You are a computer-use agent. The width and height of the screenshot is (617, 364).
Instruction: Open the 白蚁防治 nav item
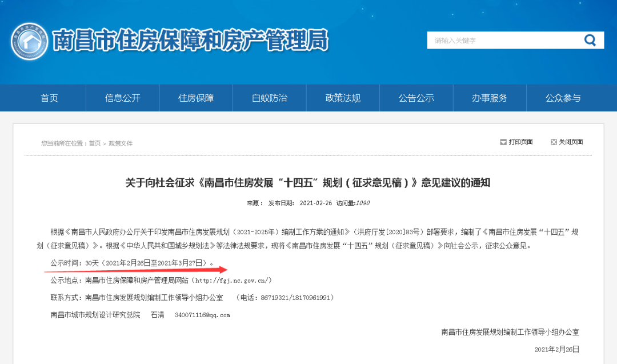click(x=270, y=98)
